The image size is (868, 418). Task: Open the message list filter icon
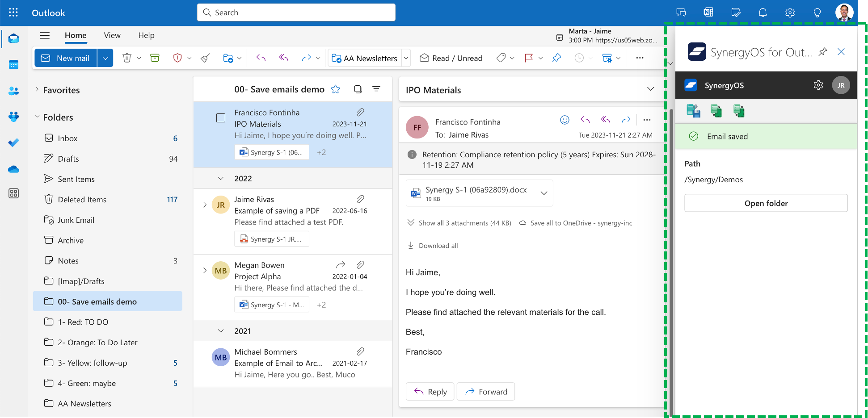(376, 89)
